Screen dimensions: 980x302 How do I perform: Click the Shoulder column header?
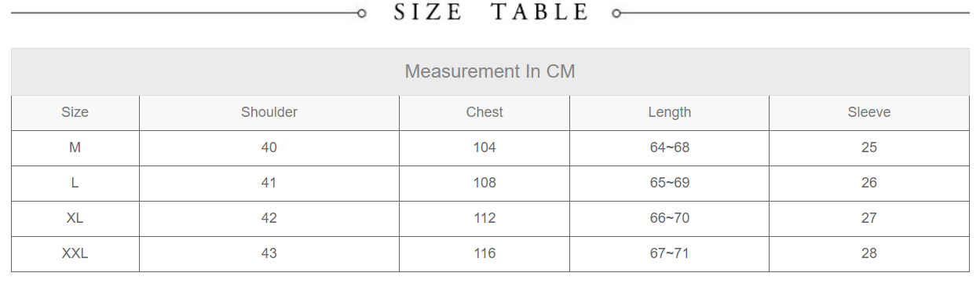(269, 113)
